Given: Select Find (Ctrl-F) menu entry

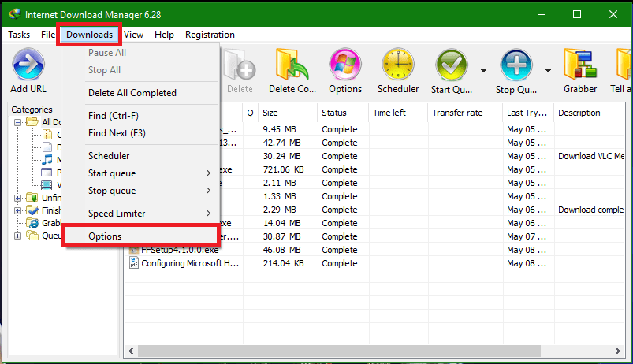Looking at the screenshot, I should (118, 116).
